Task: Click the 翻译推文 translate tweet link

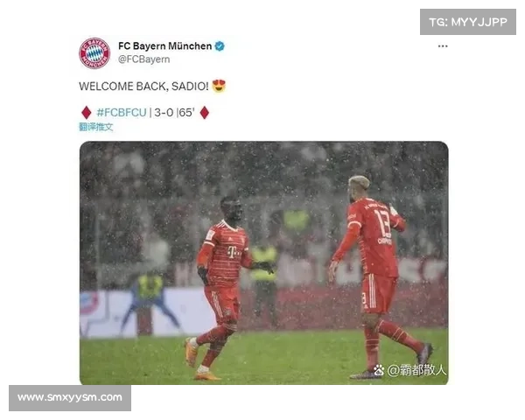Action: tap(96, 127)
